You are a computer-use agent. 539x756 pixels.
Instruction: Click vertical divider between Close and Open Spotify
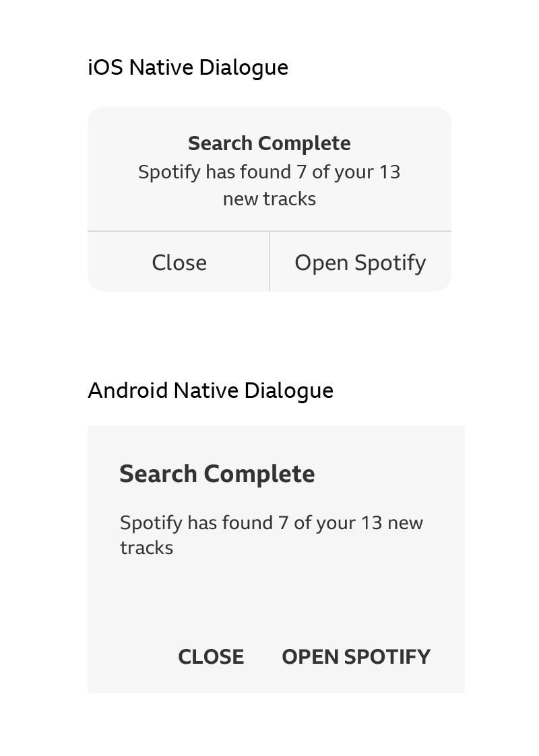(x=269, y=261)
